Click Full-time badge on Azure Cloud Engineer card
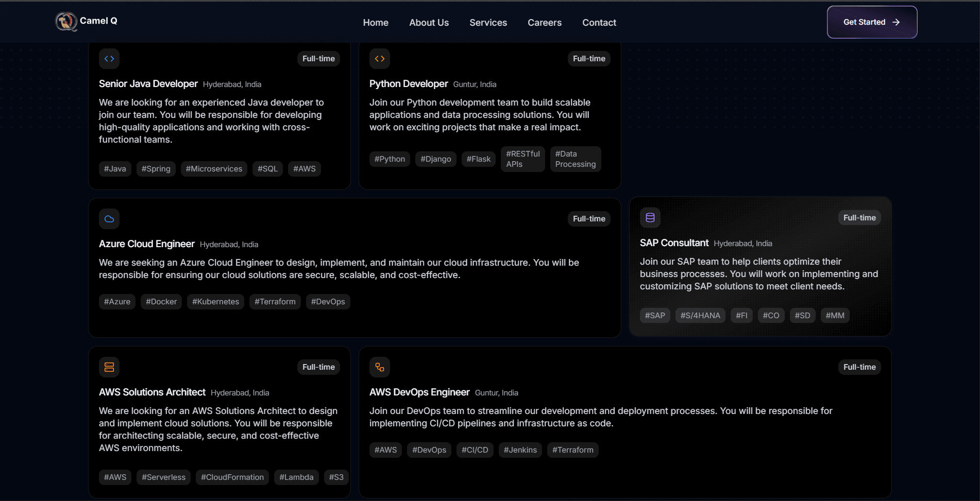This screenshot has width=980, height=501. click(x=589, y=219)
